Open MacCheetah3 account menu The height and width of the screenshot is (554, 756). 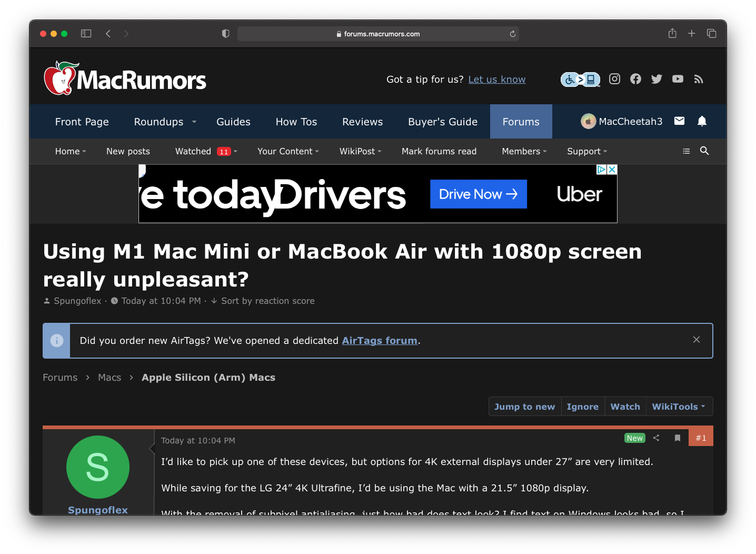622,121
